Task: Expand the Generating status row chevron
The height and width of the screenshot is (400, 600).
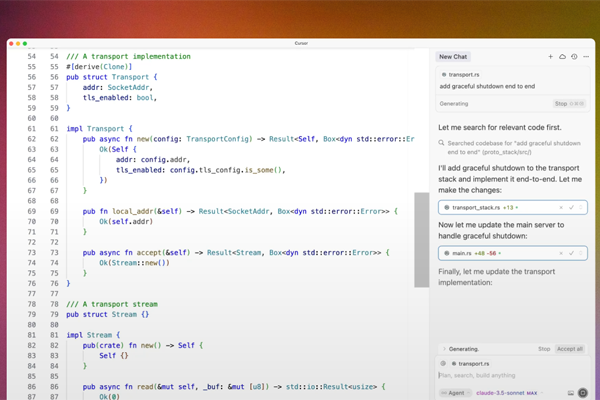Action: tap(443, 349)
